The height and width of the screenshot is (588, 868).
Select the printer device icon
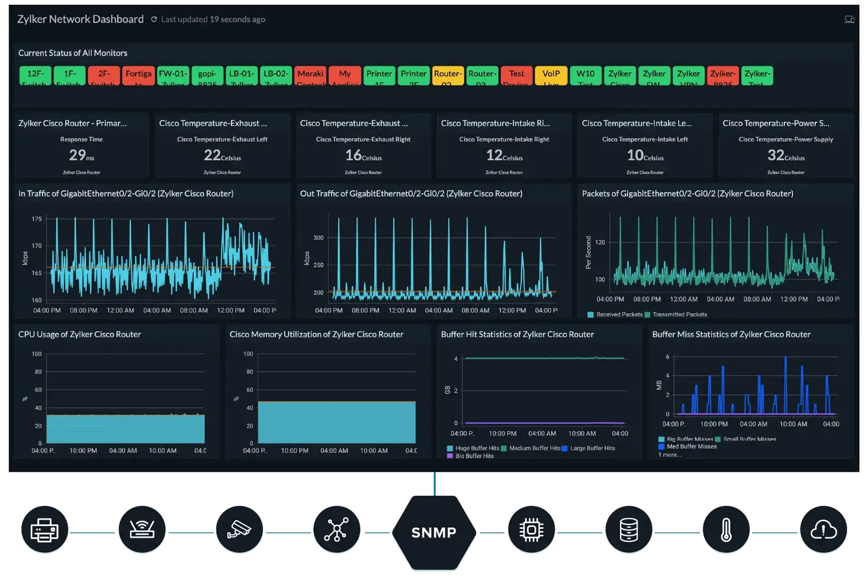[44, 530]
